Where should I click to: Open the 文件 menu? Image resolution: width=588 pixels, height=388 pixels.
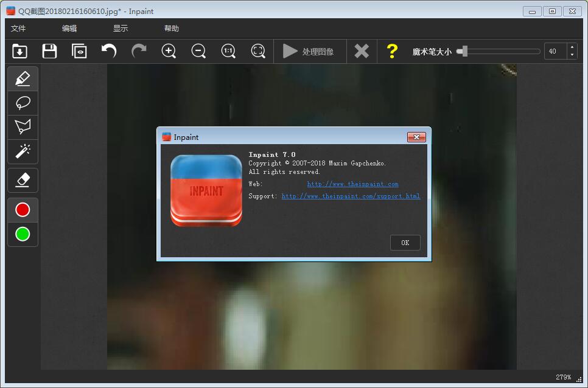pos(18,29)
